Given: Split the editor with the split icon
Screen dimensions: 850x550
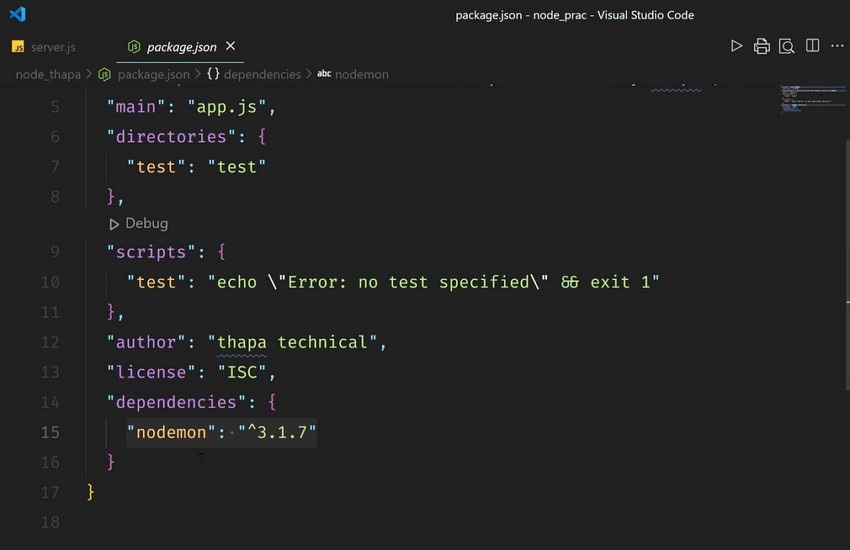Looking at the screenshot, I should coord(812,46).
